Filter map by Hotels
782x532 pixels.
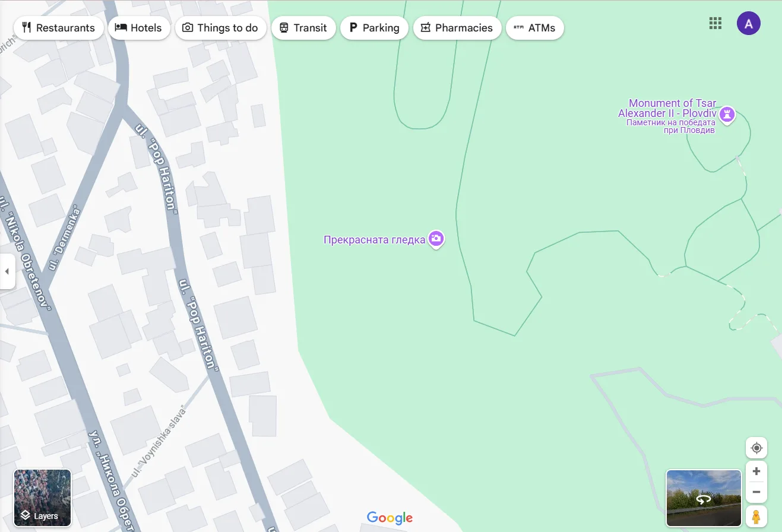point(139,28)
